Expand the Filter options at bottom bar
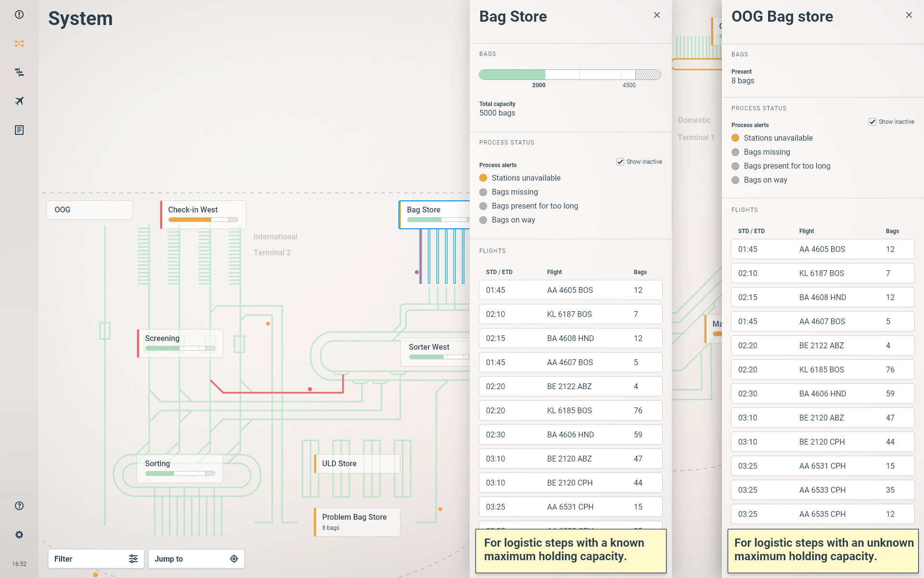 (x=132, y=558)
